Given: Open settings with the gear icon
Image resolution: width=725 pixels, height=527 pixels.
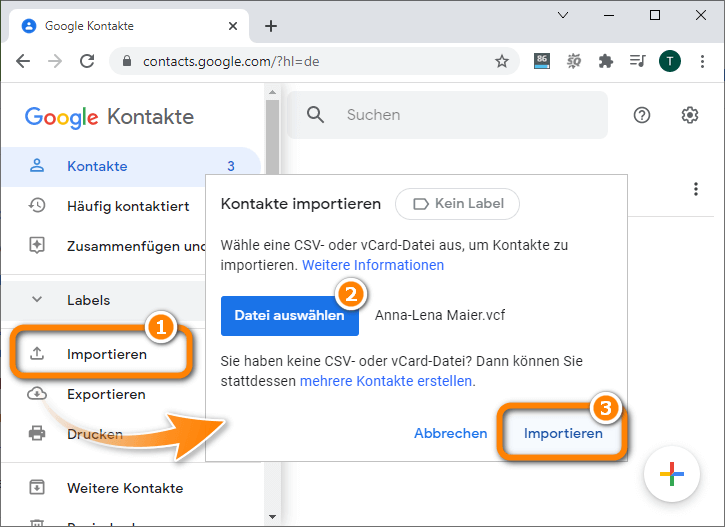Looking at the screenshot, I should tap(689, 115).
